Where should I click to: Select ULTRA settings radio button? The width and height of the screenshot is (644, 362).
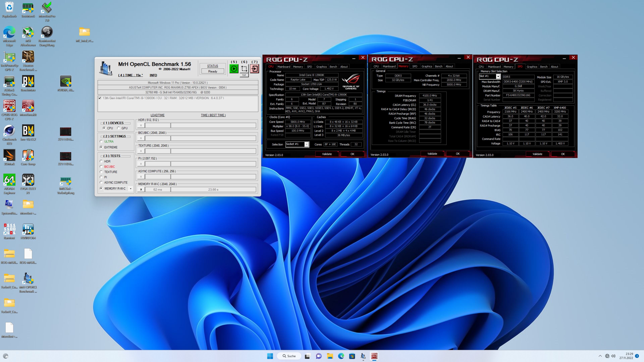[101, 141]
